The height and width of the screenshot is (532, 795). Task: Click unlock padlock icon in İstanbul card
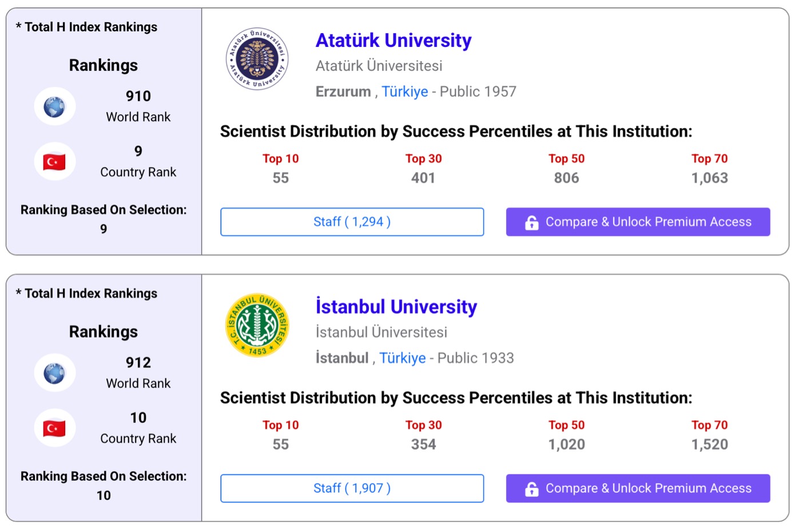(x=531, y=489)
